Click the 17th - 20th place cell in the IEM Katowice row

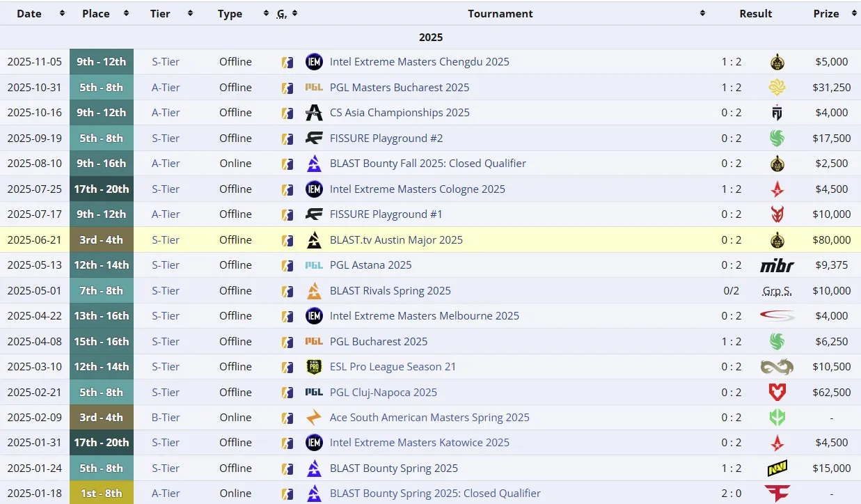(x=101, y=443)
